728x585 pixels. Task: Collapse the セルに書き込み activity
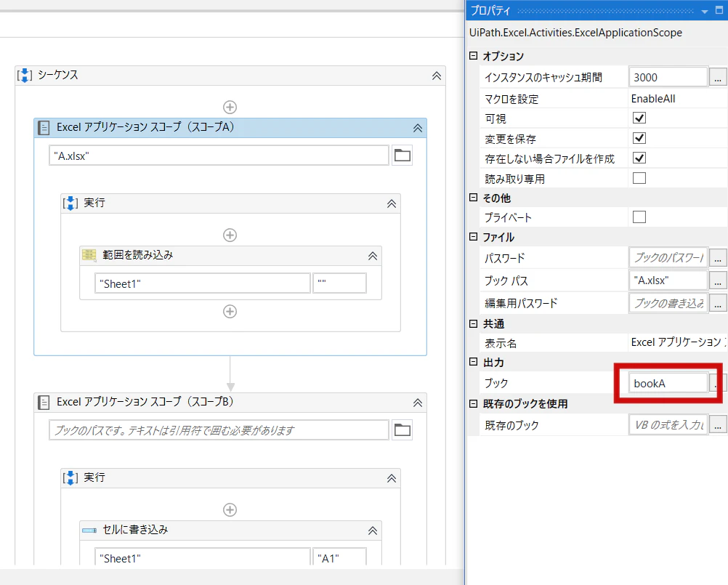(373, 530)
